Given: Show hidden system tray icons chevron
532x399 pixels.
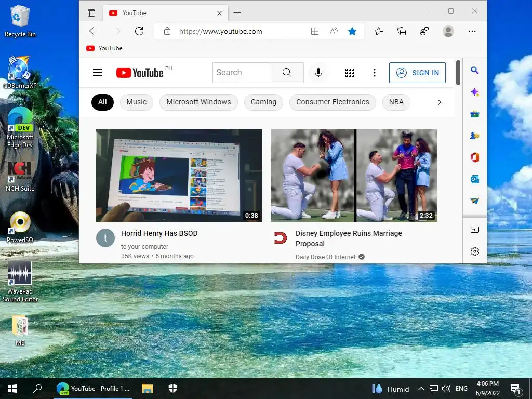Looking at the screenshot, I should (x=421, y=389).
